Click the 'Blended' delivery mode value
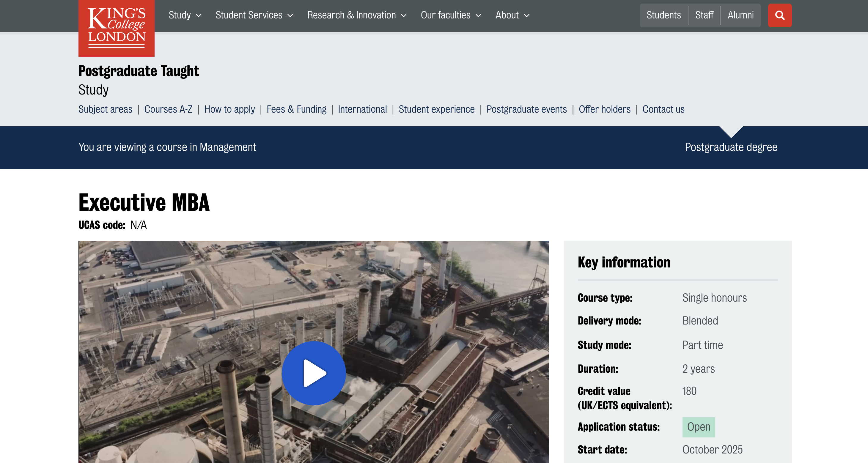The width and height of the screenshot is (868, 463). tap(700, 320)
